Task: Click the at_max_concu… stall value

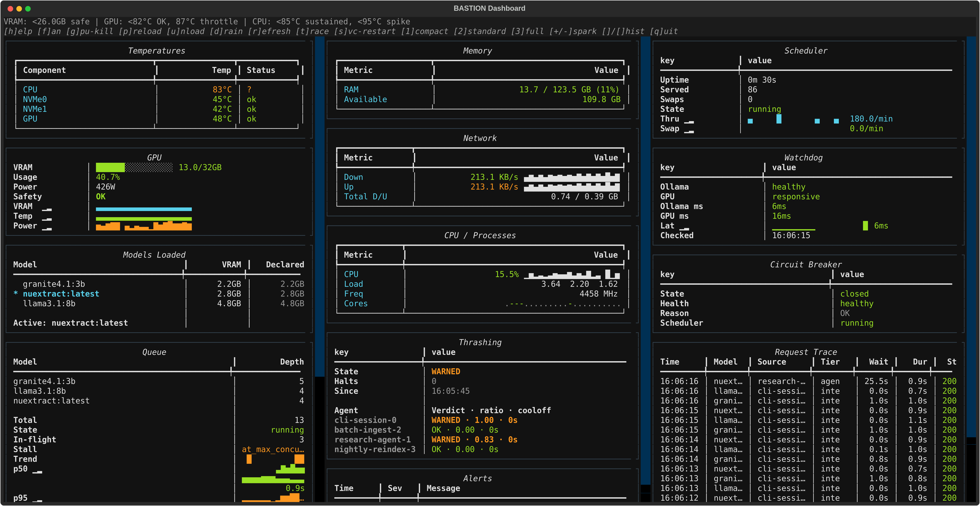Action: 273,449
